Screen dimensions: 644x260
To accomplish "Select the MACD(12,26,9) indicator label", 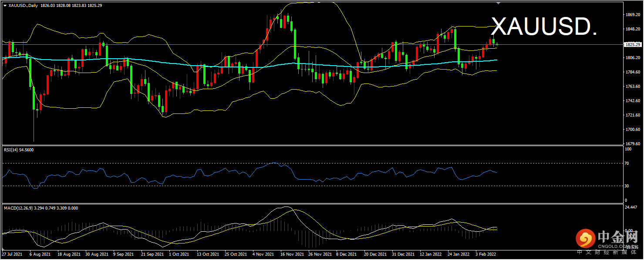I will coord(22,208).
